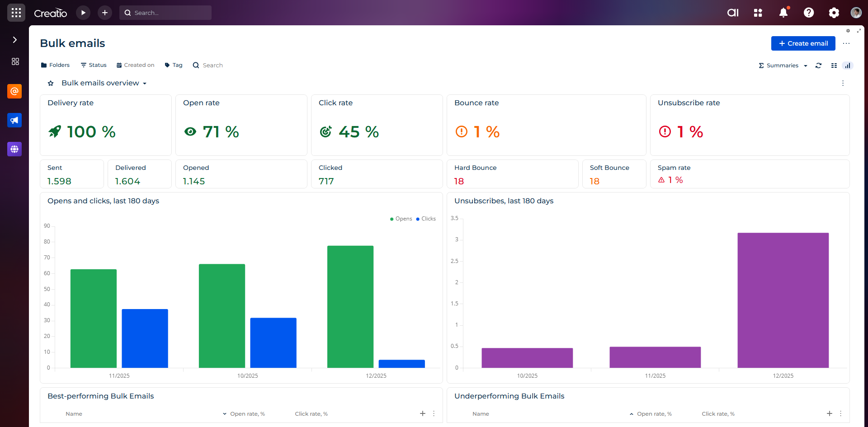Open Bulk emails overview dropdown
Image resolution: width=868 pixels, height=427 pixels.
point(104,83)
